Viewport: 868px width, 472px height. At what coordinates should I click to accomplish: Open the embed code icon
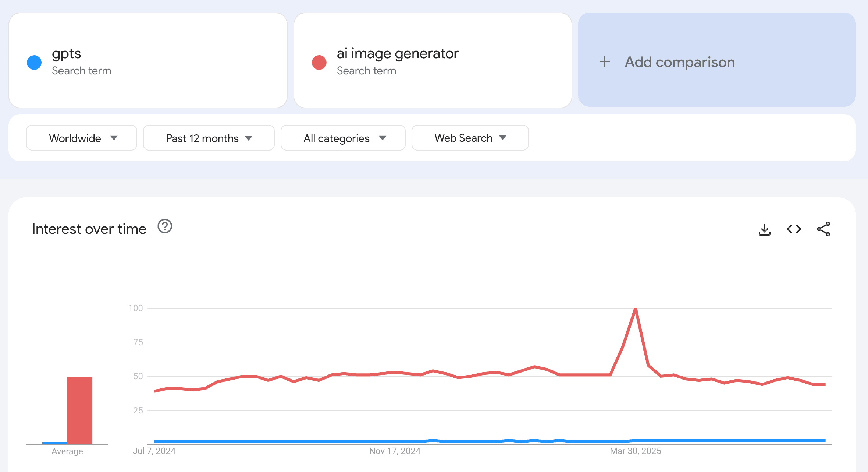pyautogui.click(x=794, y=229)
